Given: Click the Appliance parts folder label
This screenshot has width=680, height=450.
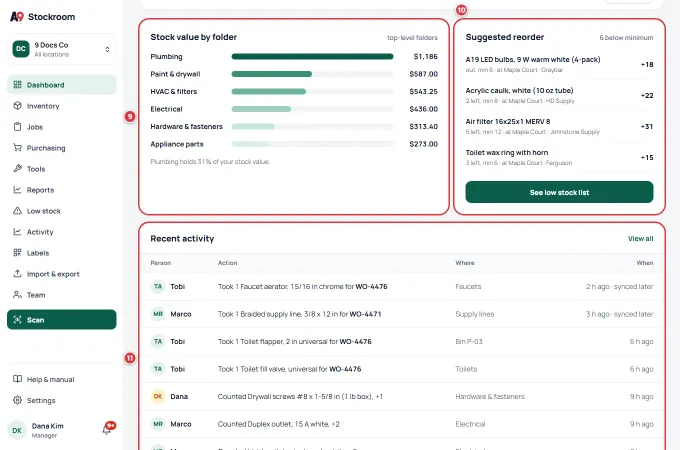Looking at the screenshot, I should tap(177, 144).
